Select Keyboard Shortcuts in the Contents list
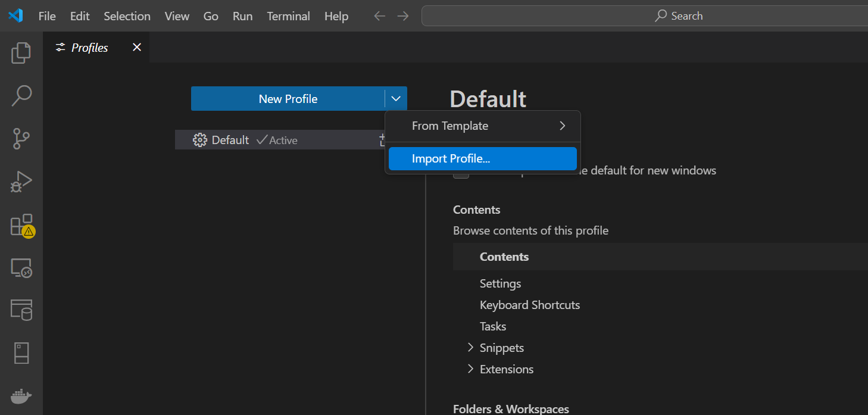The image size is (868, 415). pyautogui.click(x=529, y=304)
